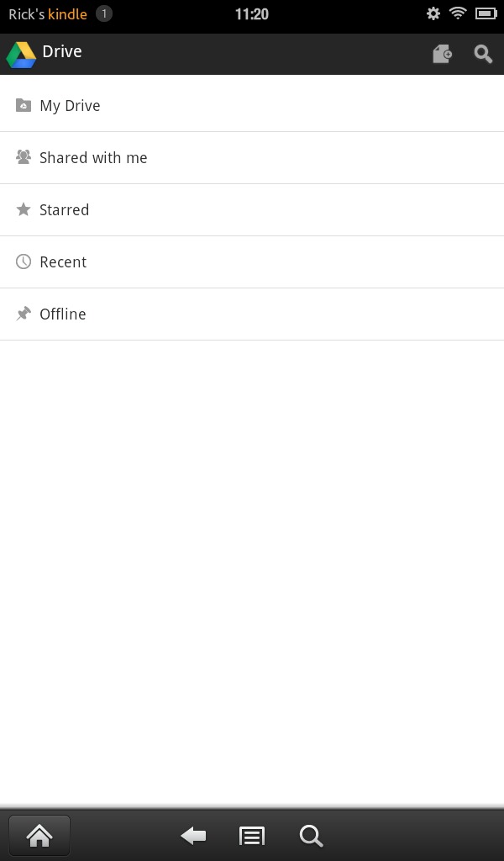This screenshot has height=861, width=504.
Task: Tap the Google Drive logo icon
Action: [x=21, y=55]
